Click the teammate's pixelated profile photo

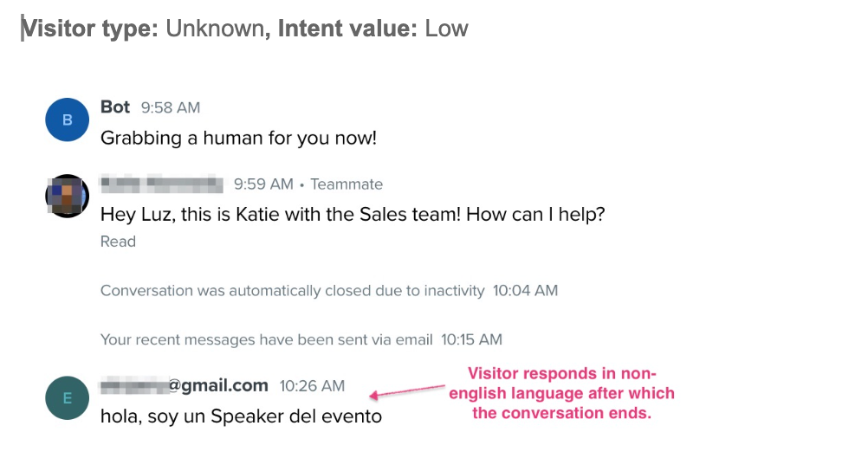(67, 196)
